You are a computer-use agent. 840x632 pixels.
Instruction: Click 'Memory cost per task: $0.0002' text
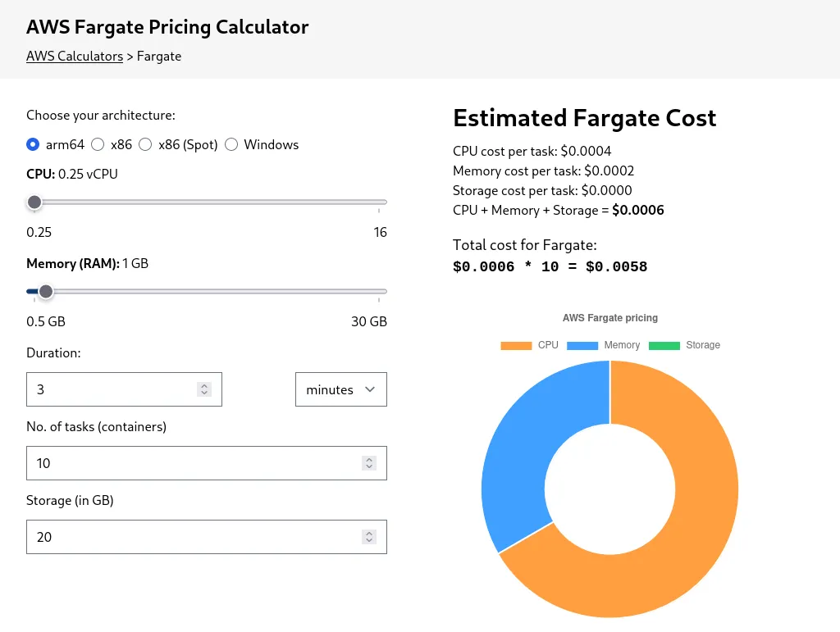click(x=543, y=171)
